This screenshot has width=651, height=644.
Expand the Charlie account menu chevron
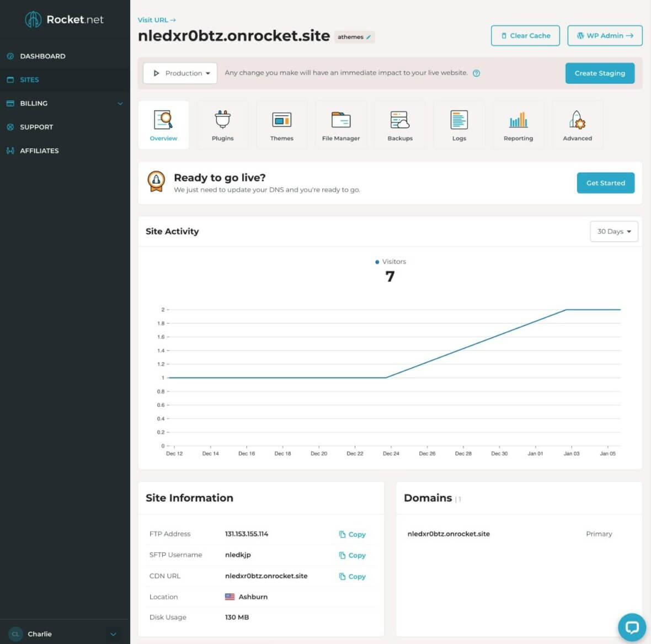tap(113, 634)
